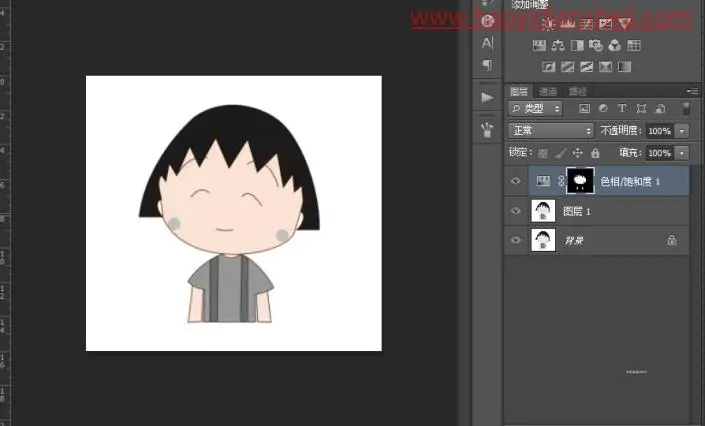Open the Actions panel play icon
This screenshot has height=426, width=705.
coord(487,97)
